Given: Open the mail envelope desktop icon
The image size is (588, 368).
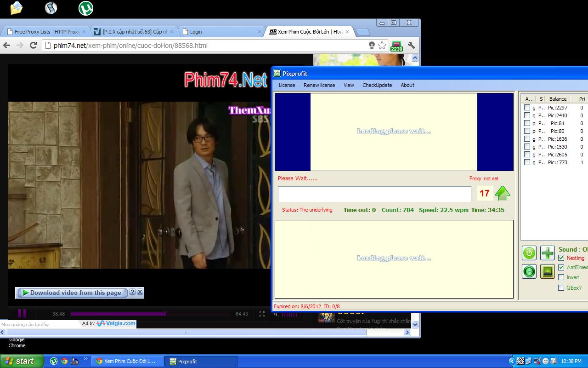Looking at the screenshot, I should click(16, 7).
